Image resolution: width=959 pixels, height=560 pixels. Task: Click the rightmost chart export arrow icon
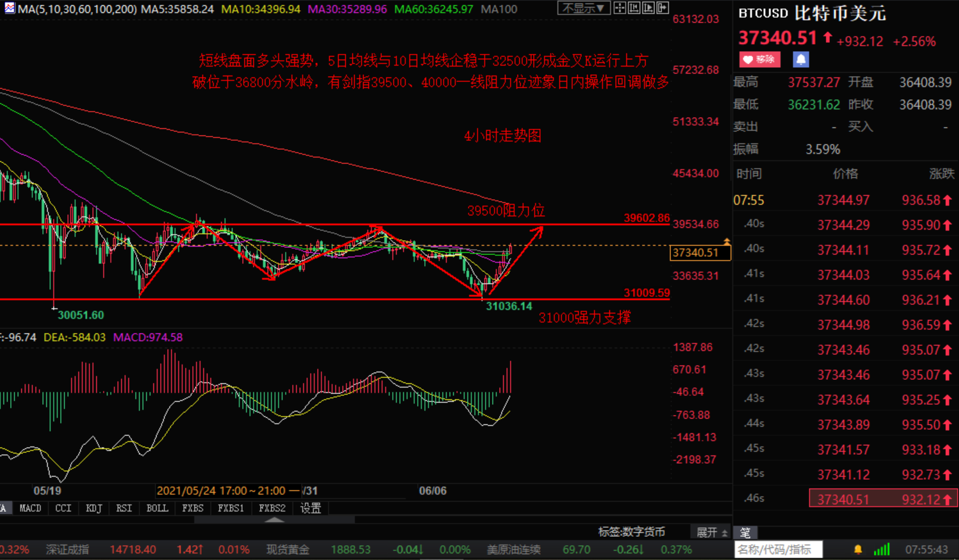click(x=662, y=8)
